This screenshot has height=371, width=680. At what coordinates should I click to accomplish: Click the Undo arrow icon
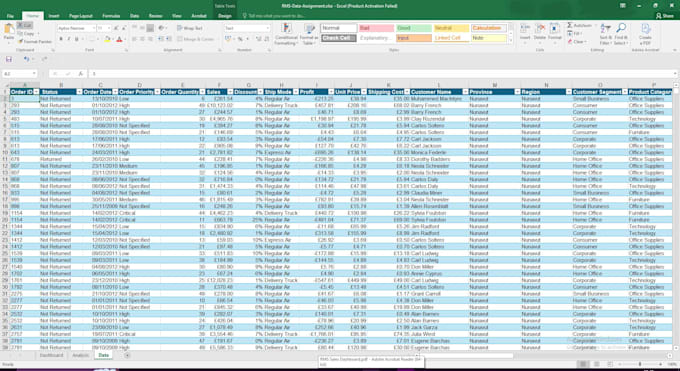point(26,59)
